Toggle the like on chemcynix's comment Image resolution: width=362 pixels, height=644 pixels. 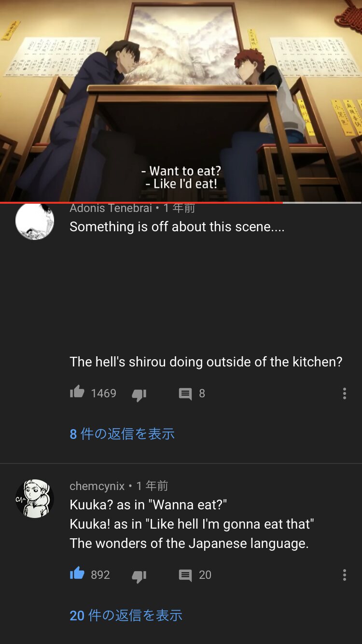coord(77,574)
